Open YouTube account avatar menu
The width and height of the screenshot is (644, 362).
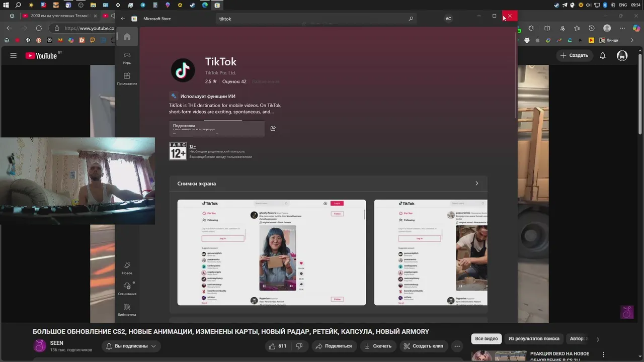[622, 55]
